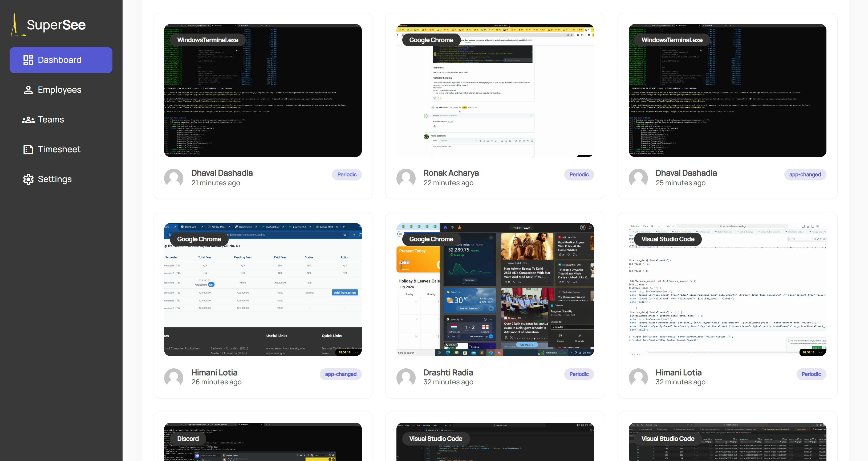Click the Teams group icon
This screenshot has height=461, width=868.
(x=28, y=120)
